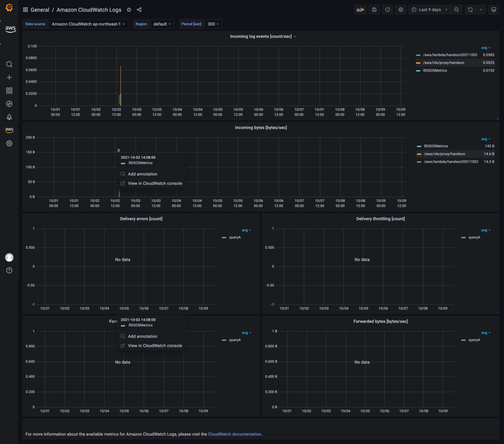Click Amazon CloudWatch Logs dashboard title

(x=89, y=10)
